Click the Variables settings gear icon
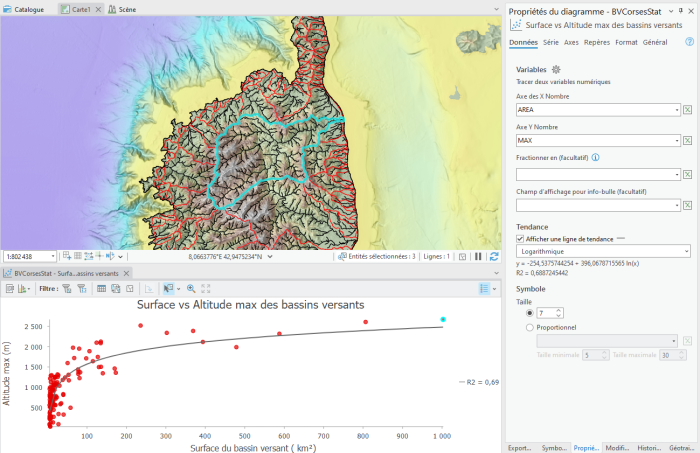Screen dimensions: 700x453 [x=557, y=69]
